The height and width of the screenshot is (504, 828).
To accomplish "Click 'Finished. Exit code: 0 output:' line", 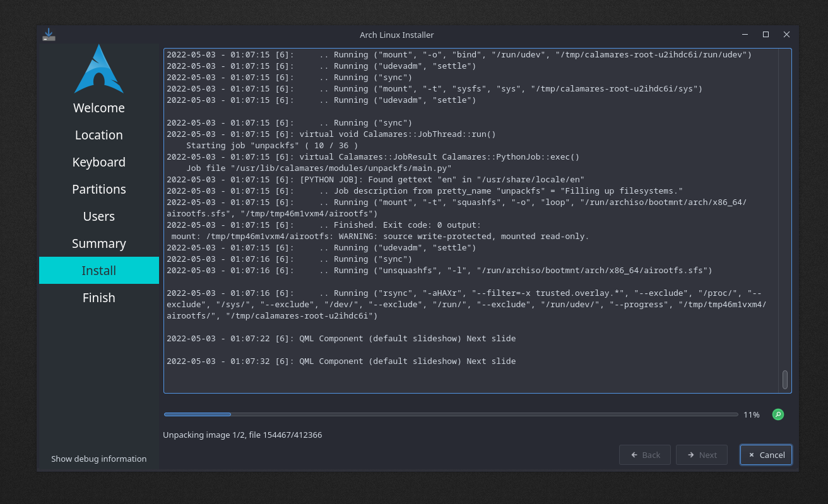I will pos(324,225).
